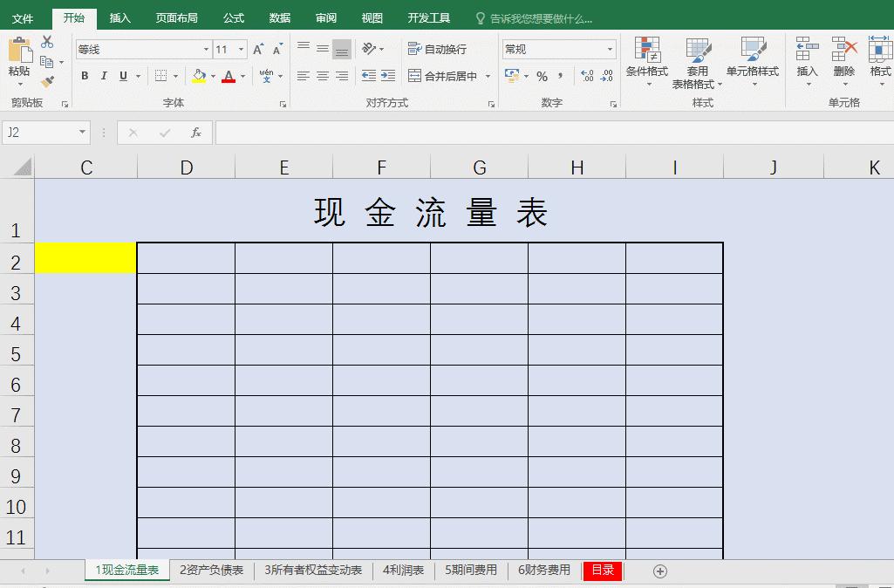Click the new sheet plus button
Screen dimensions: 894x588
pos(659,571)
